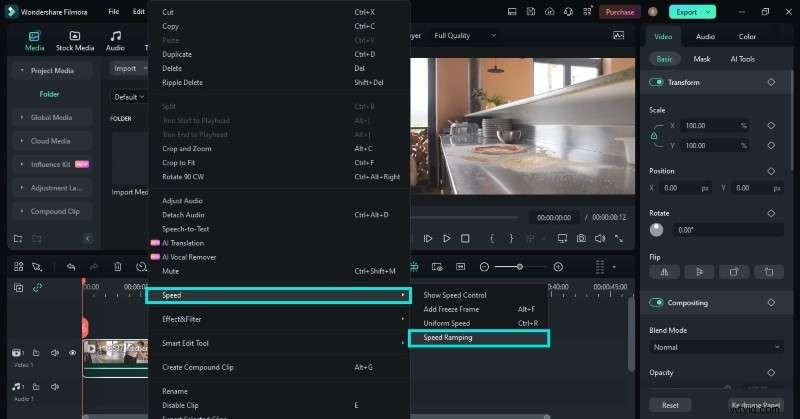800x419 pixels.
Task: Click the rotate dial knob
Action: click(657, 230)
